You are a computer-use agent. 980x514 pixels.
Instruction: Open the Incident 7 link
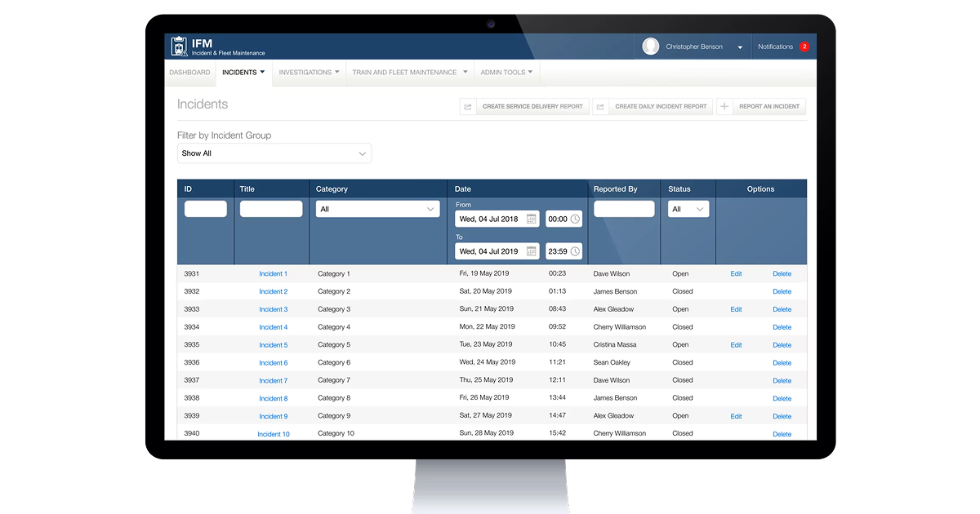click(x=273, y=380)
